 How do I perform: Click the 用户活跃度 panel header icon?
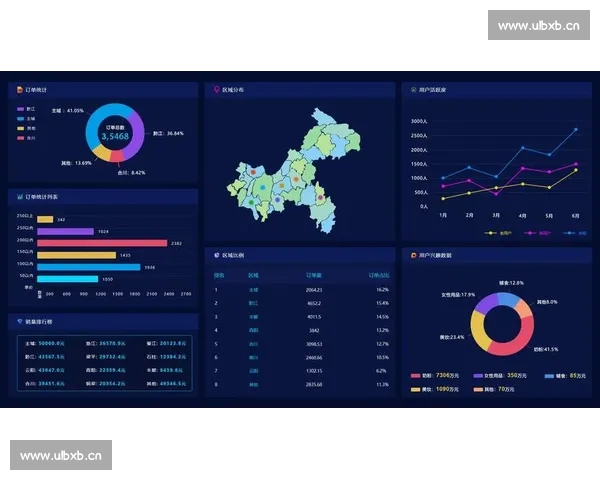coord(413,89)
